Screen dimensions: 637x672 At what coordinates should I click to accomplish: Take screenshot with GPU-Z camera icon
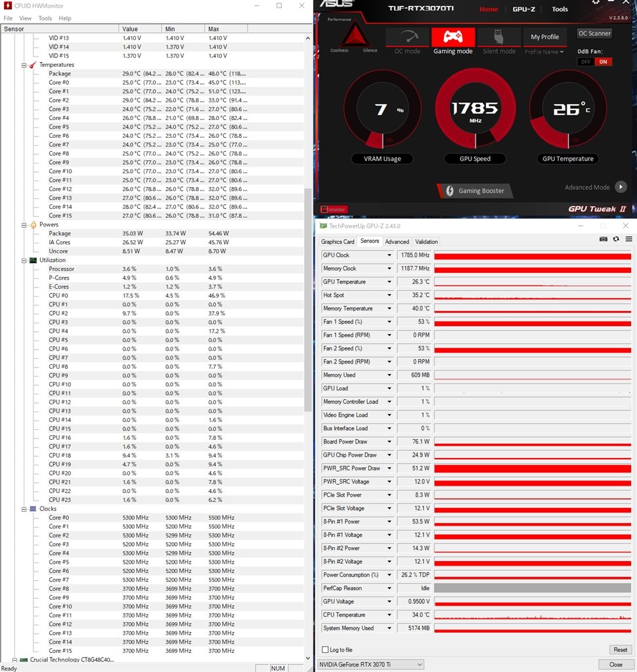pyautogui.click(x=604, y=240)
